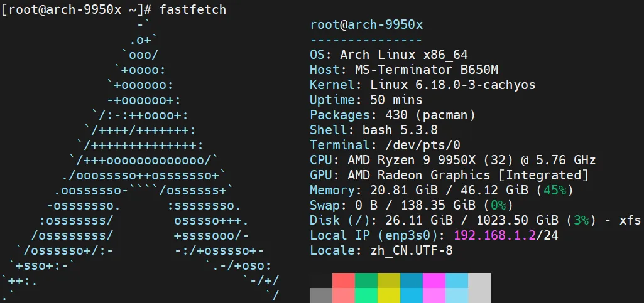Click the "Shell" label
The image size is (644, 303).
click(x=329, y=130)
